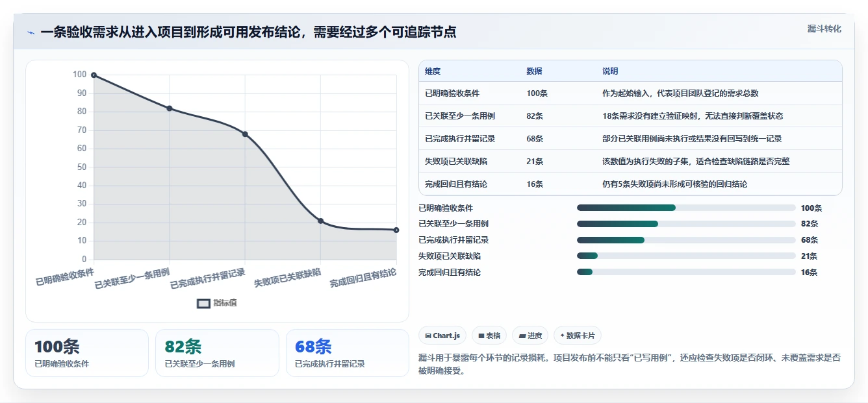The height and width of the screenshot is (403, 868).
Task: Click the icon inside the 表格 chip
Action: click(x=481, y=336)
